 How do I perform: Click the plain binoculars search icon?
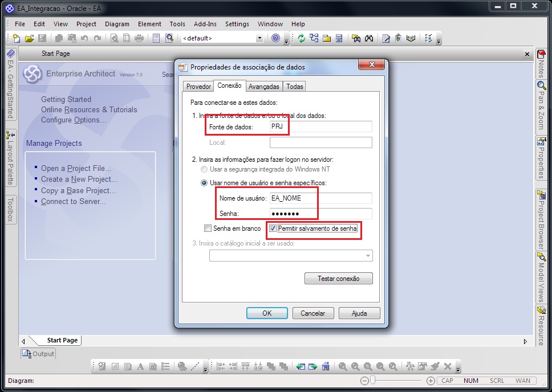[x=369, y=38]
